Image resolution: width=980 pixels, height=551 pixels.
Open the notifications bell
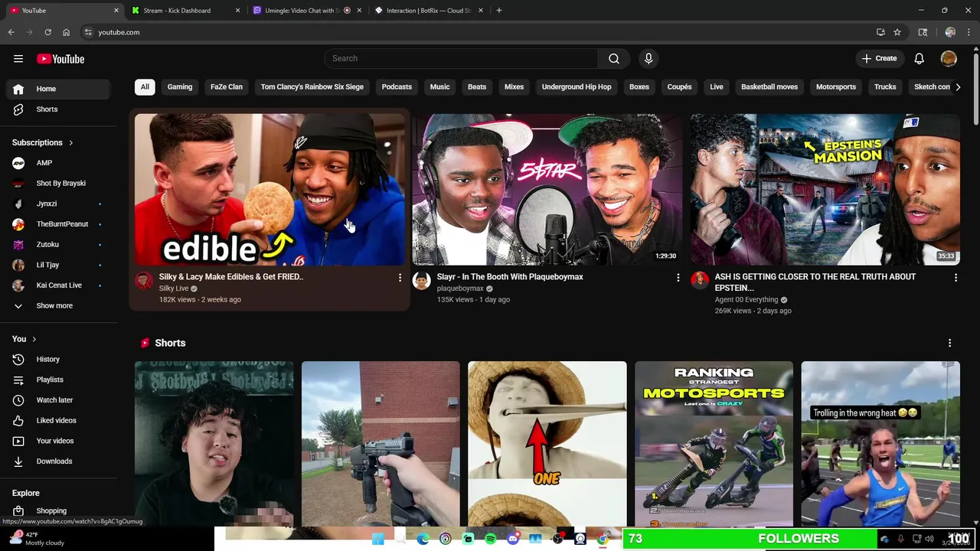[920, 59]
